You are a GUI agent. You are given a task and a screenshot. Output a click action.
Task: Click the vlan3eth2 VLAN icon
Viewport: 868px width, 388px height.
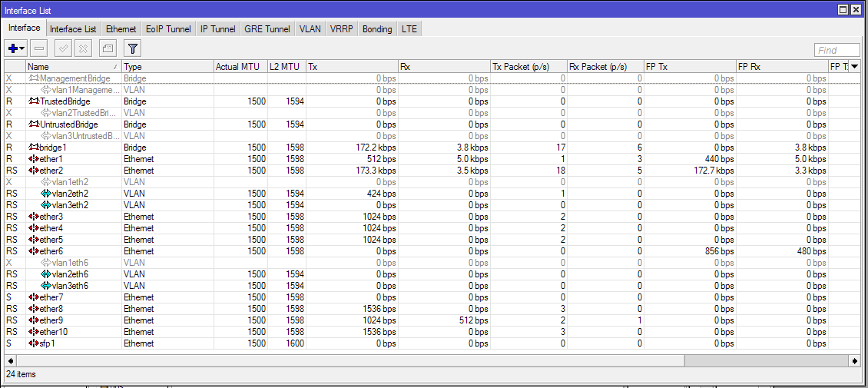pyautogui.click(x=46, y=205)
